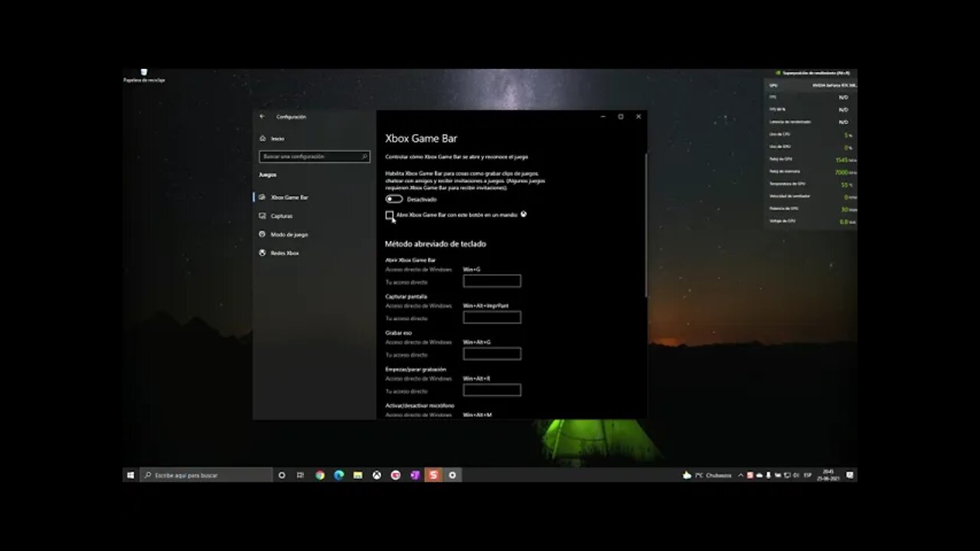Go back using the Configuración back arrow
Screen dimensions: 980x551
coord(262,116)
